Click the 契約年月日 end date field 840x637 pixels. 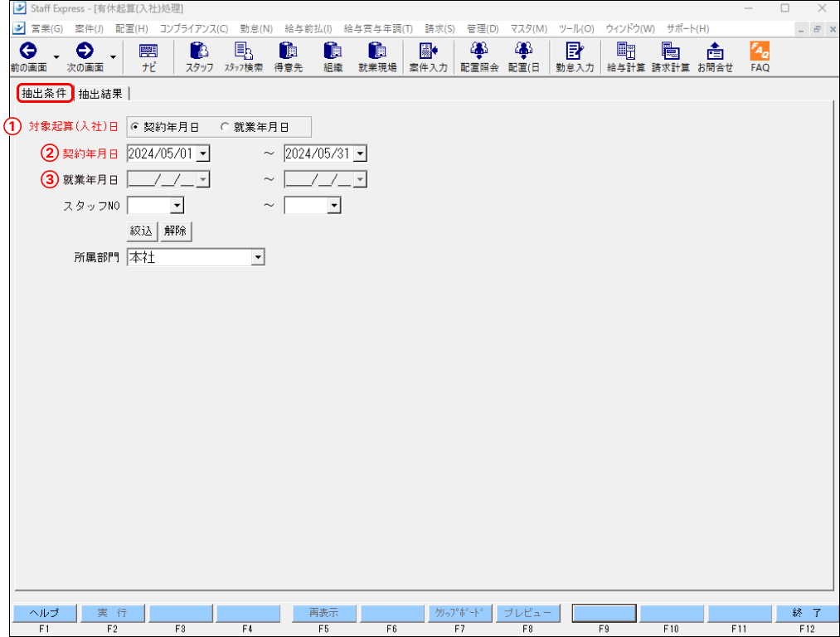[x=319, y=153]
